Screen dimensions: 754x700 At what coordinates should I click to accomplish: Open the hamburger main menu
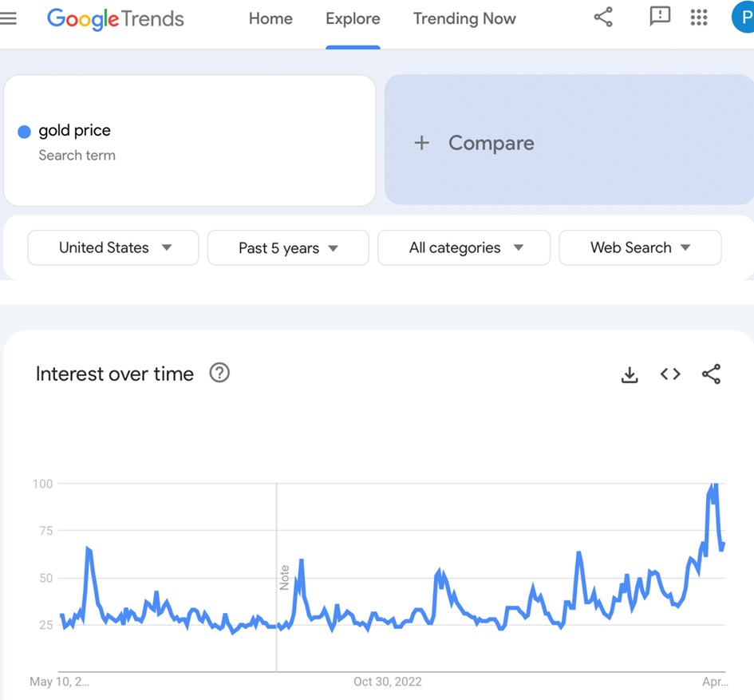pos(9,18)
